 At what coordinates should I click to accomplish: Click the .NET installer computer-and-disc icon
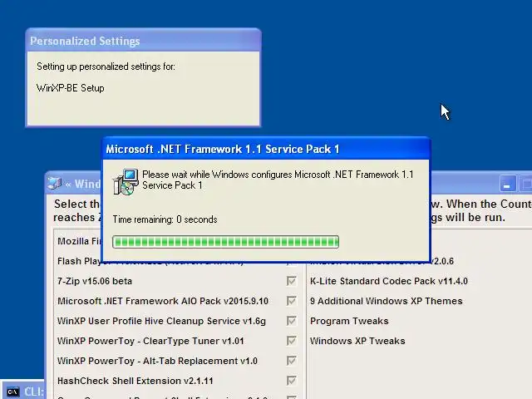126,182
